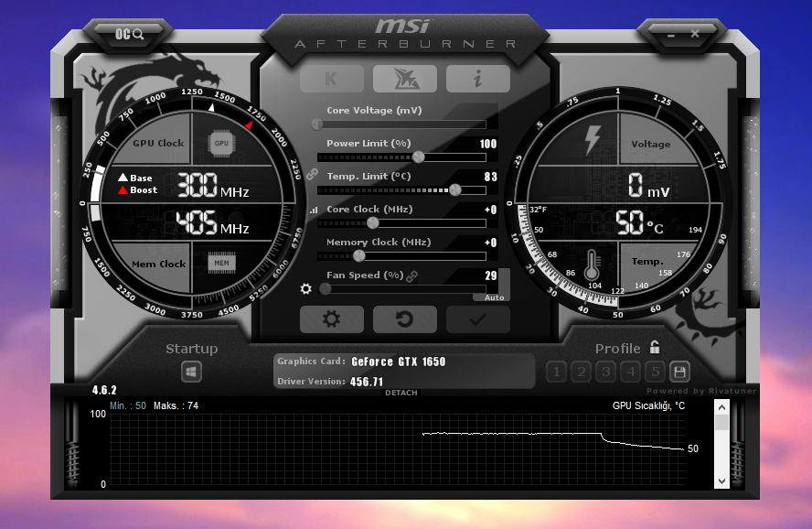The width and height of the screenshot is (812, 529).
Task: Click the Maks. : 74 reading
Action: 176,405
